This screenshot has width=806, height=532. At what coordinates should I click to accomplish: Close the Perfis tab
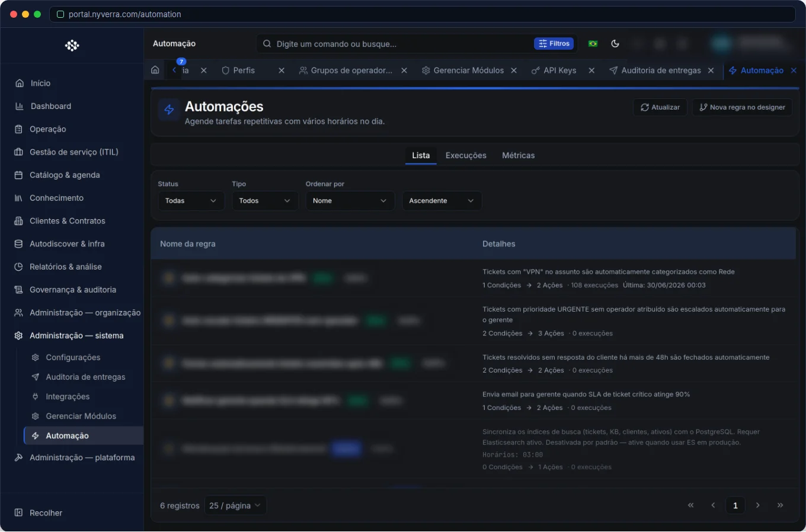[x=282, y=70]
